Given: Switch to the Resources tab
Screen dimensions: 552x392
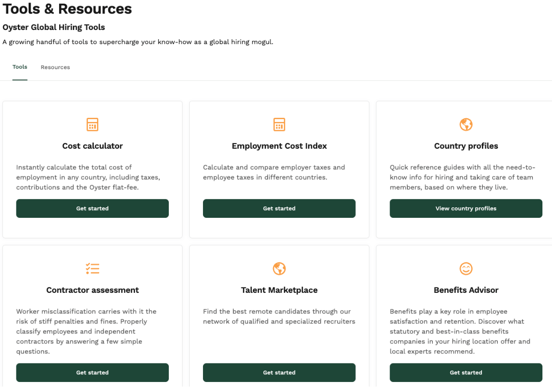Looking at the screenshot, I should pos(55,67).
